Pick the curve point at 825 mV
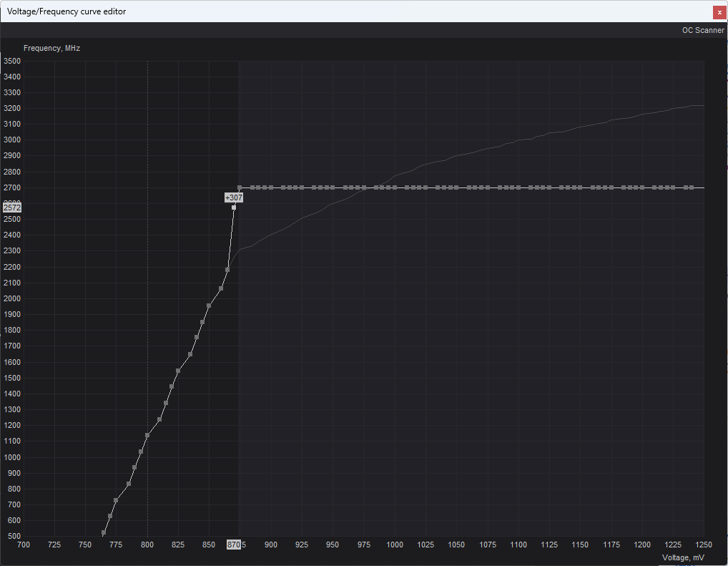Image resolution: width=728 pixels, height=566 pixels. 178,371
